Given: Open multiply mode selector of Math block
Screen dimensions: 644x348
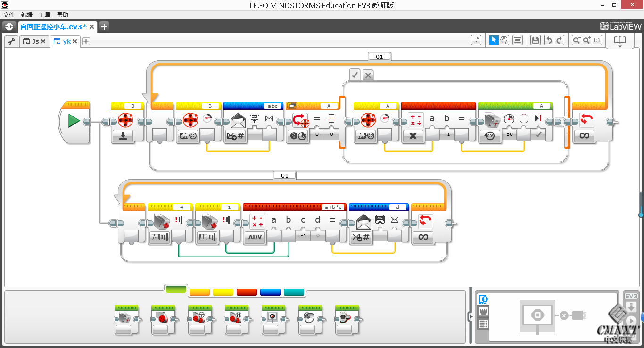Looking at the screenshot, I should [413, 136].
